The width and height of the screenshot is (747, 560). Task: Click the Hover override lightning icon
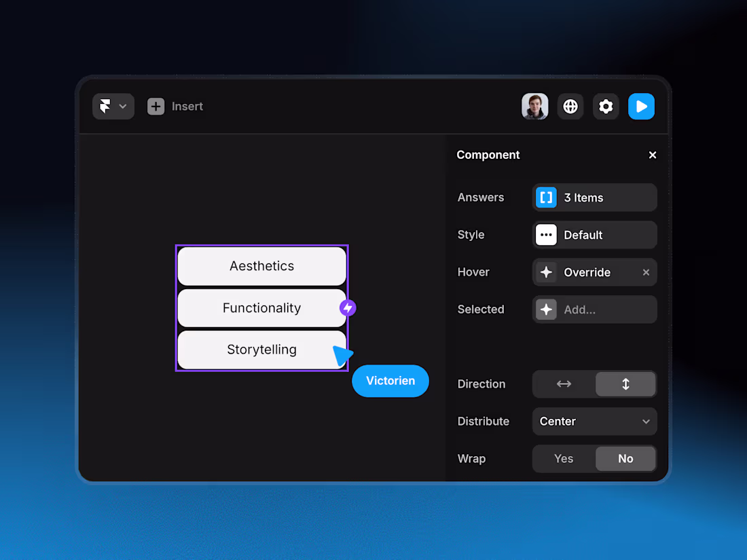click(x=546, y=272)
